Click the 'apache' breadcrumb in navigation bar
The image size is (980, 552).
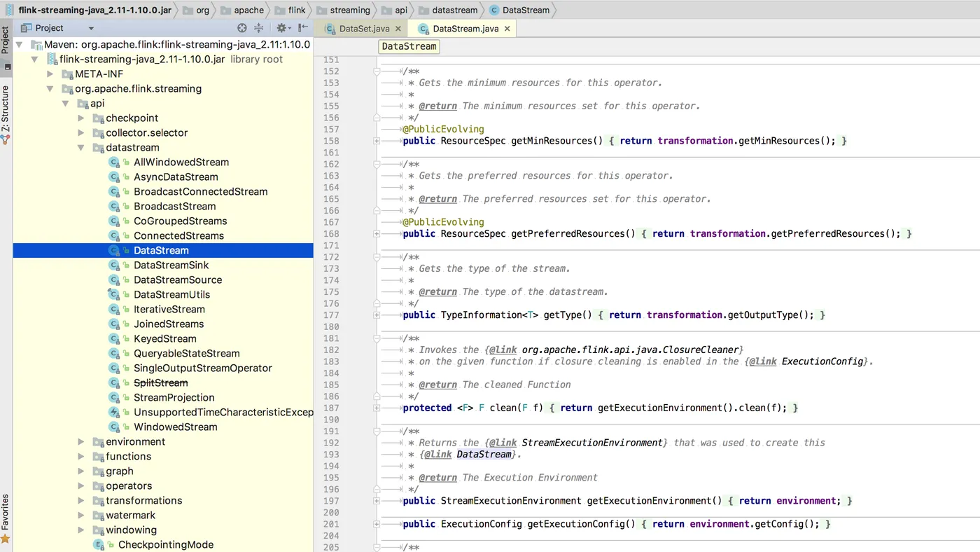click(241, 10)
